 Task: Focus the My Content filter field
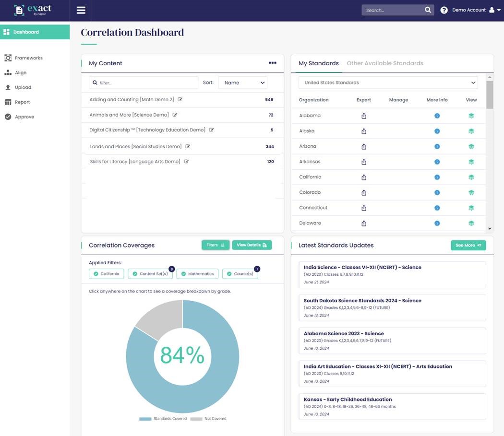pyautogui.click(x=144, y=82)
